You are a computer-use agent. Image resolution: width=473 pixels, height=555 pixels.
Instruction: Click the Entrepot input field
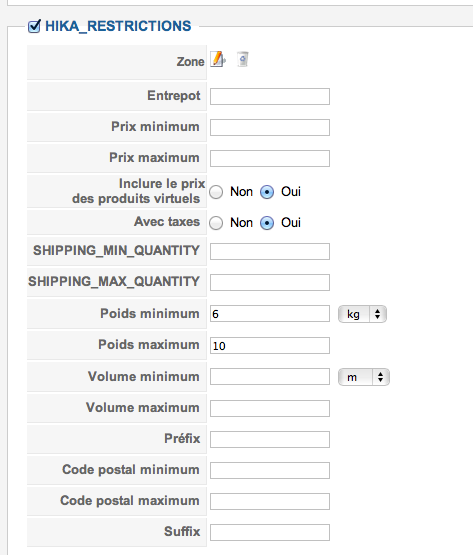(270, 97)
